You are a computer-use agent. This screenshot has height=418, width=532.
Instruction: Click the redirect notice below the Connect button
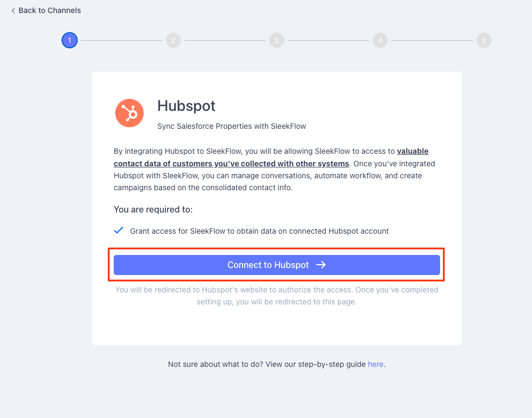point(277,296)
